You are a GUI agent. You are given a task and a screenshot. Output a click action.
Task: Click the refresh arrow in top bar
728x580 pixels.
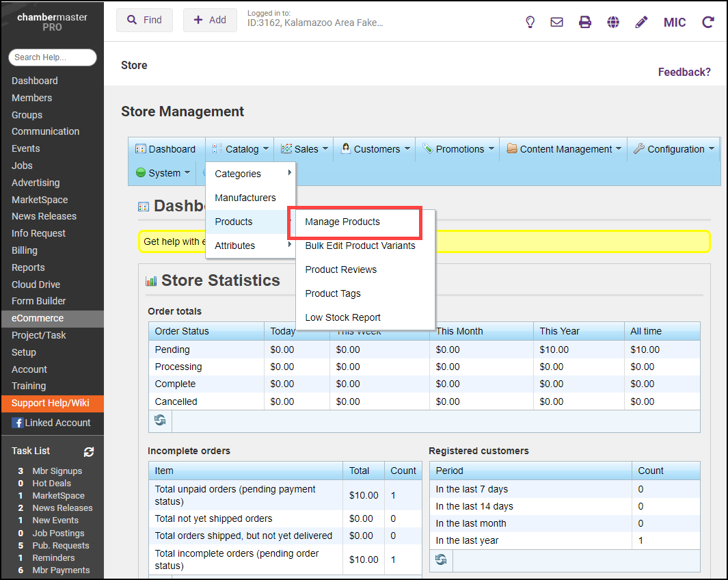point(708,22)
